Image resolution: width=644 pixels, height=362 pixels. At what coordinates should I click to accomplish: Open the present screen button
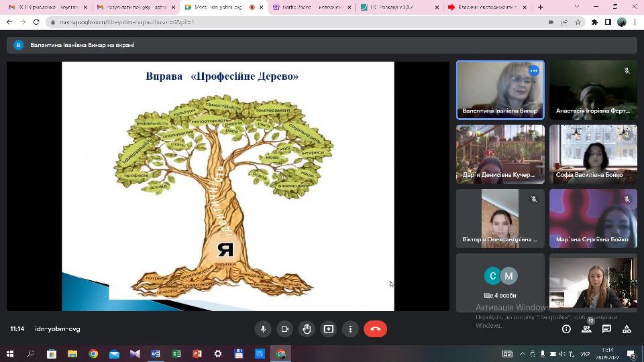(329, 328)
